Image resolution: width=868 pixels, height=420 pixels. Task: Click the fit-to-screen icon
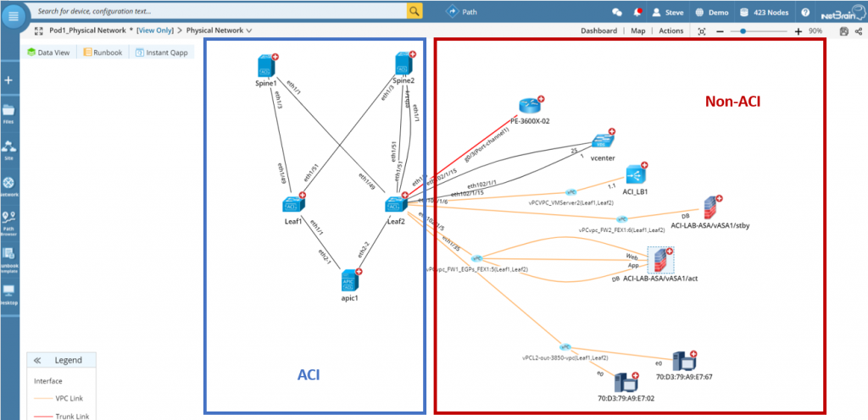(x=702, y=31)
